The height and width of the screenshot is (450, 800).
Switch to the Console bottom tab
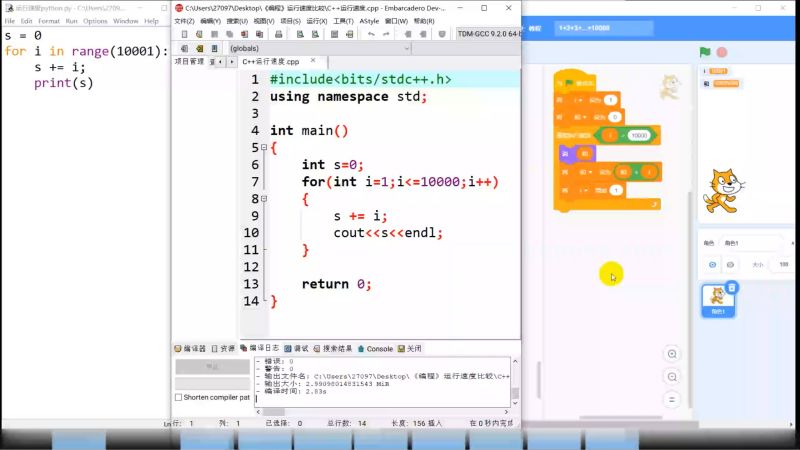pyautogui.click(x=375, y=348)
